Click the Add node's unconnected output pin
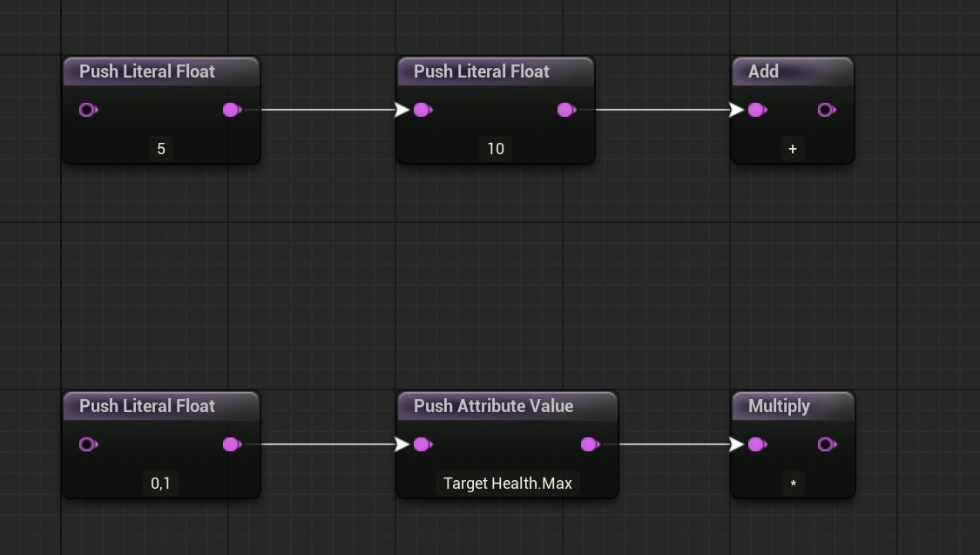Screen dimensions: 980x555 click(826, 110)
